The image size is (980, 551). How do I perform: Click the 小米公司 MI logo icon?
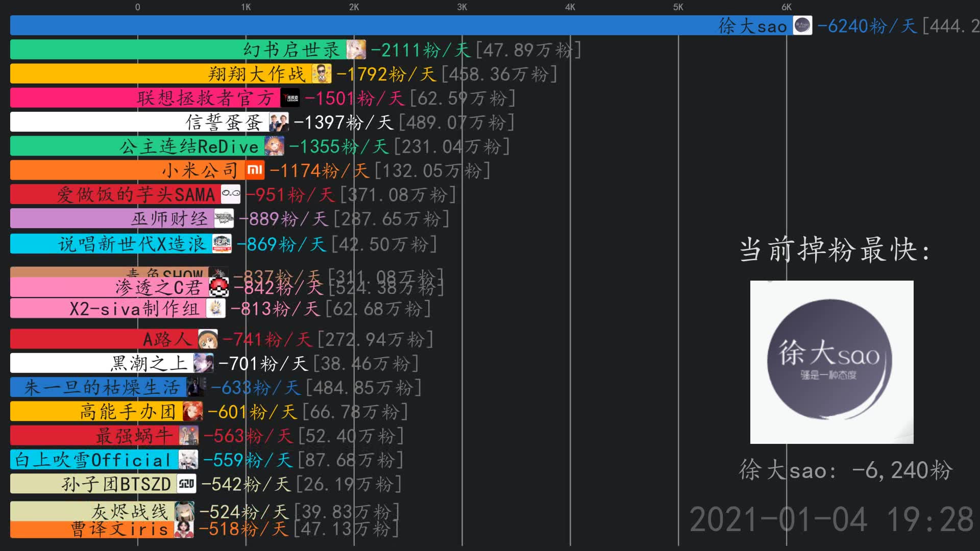(x=255, y=170)
